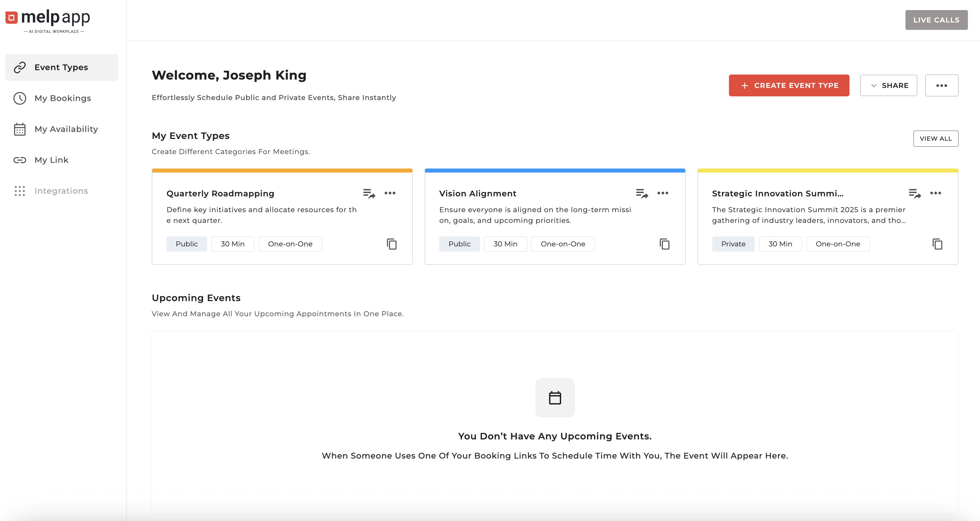The width and height of the screenshot is (980, 521).
Task: Click the Live Calls button
Action: tap(936, 20)
